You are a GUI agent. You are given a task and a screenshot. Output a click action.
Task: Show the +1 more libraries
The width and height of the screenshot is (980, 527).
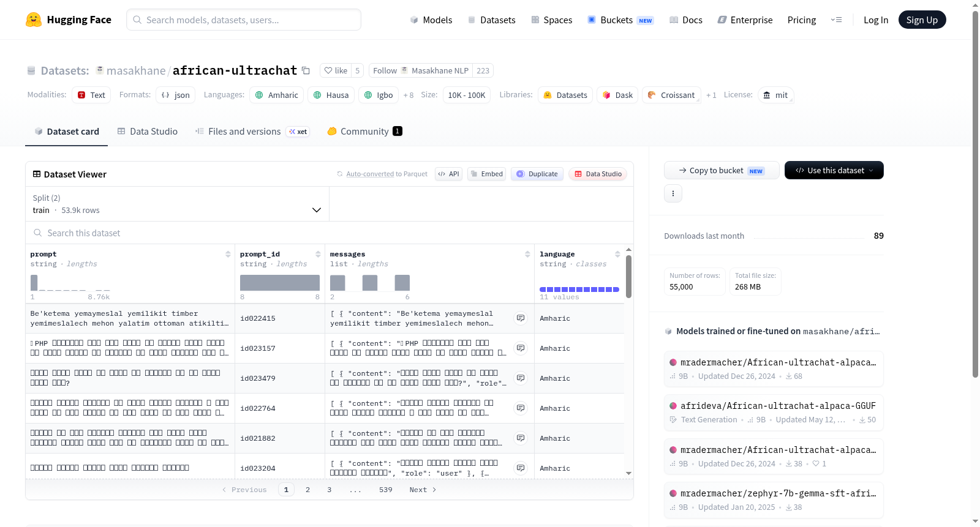pos(711,95)
